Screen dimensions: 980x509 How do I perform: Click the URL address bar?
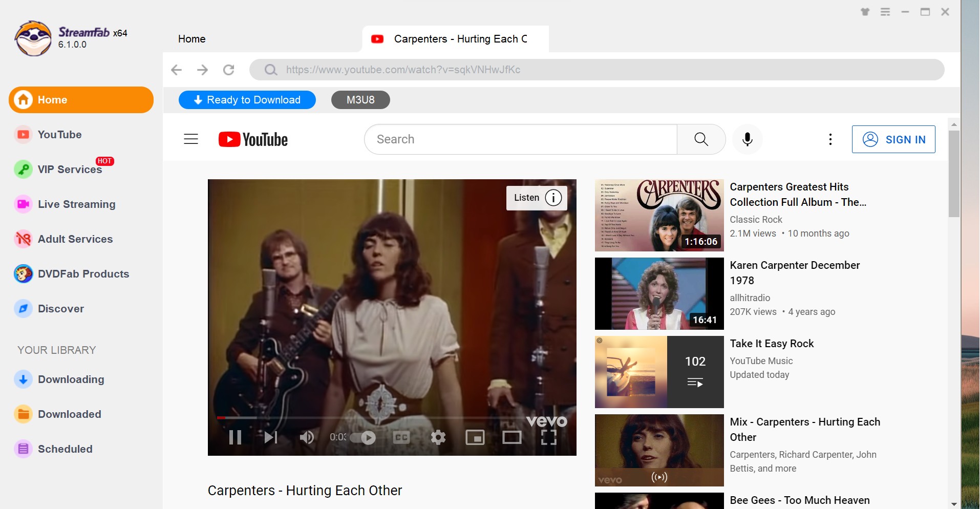(x=597, y=70)
